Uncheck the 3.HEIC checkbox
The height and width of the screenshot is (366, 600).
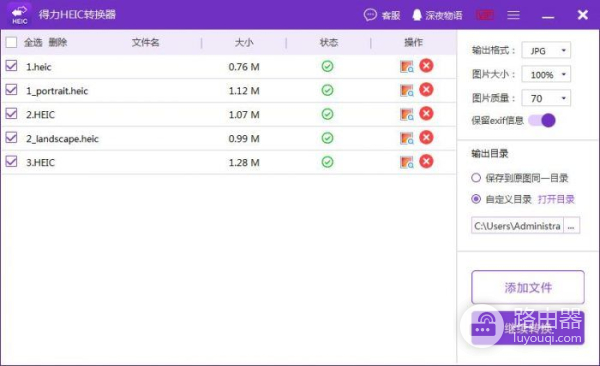[11, 162]
